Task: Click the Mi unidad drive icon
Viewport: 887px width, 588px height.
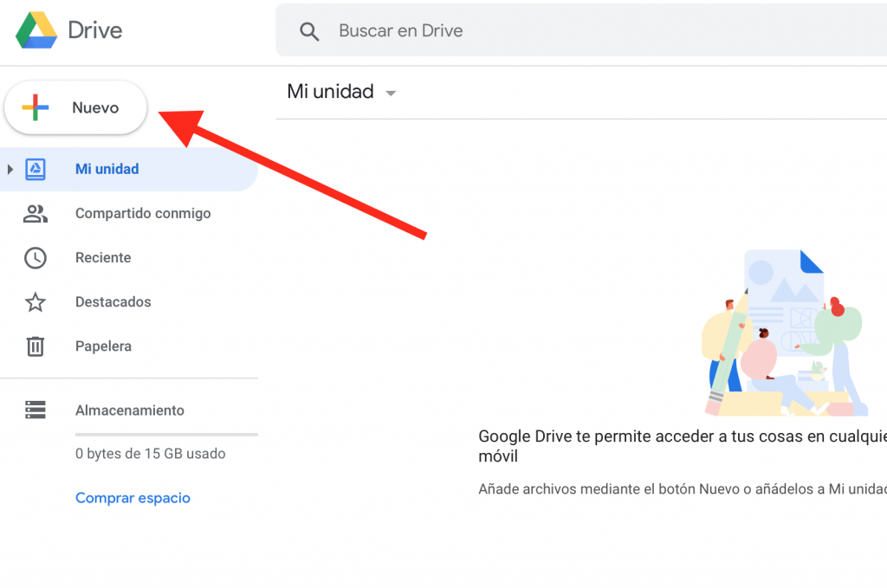Action: tap(35, 169)
